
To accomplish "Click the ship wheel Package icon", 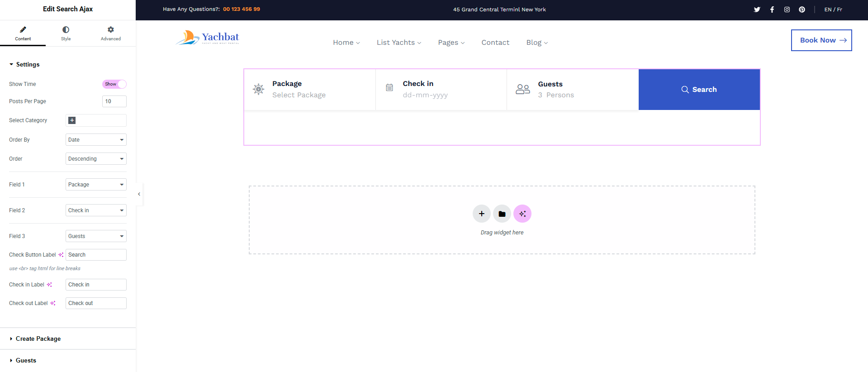I will coord(258,89).
